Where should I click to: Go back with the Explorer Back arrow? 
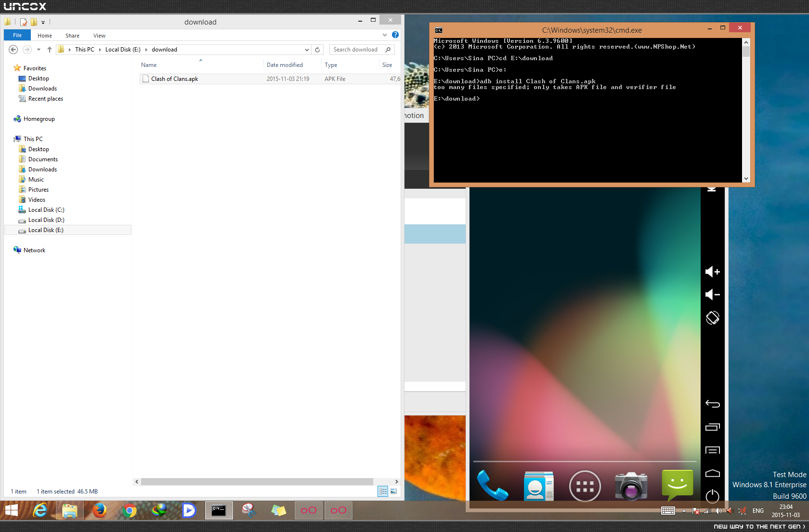[13, 50]
